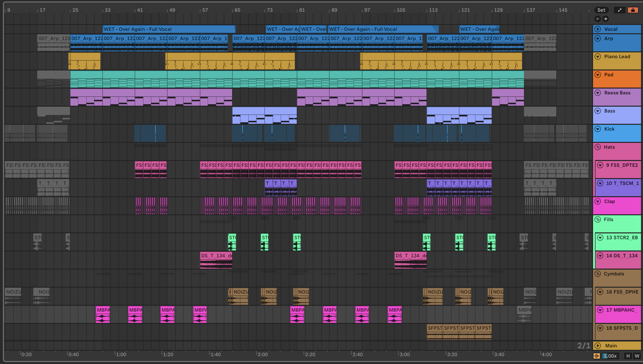Select the grayed 007_Arp clip at bar 137

(x=540, y=43)
